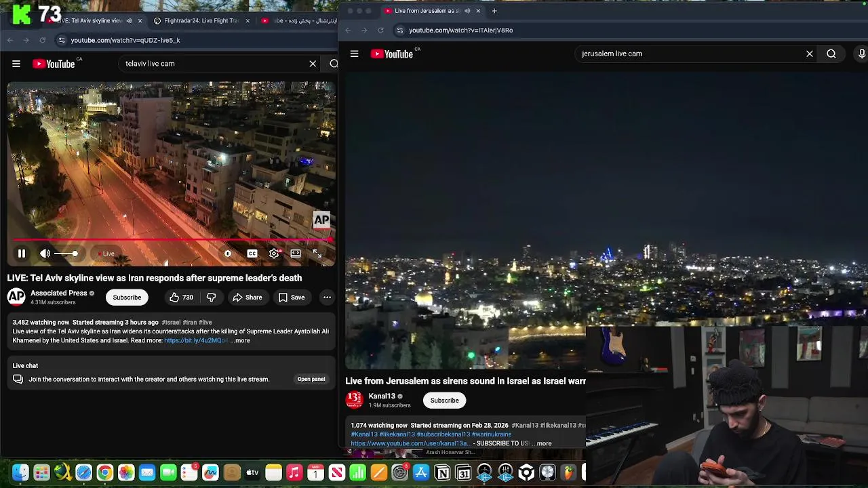Open the youtube.com/user/kanal13 link
868x488 pixels.
[x=410, y=443]
